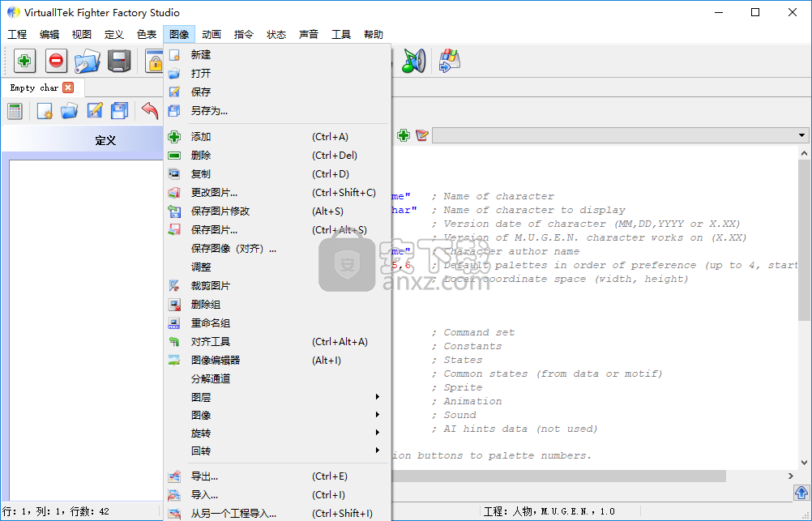Open the 指令 menu
The height and width of the screenshot is (521, 812).
[x=243, y=35]
